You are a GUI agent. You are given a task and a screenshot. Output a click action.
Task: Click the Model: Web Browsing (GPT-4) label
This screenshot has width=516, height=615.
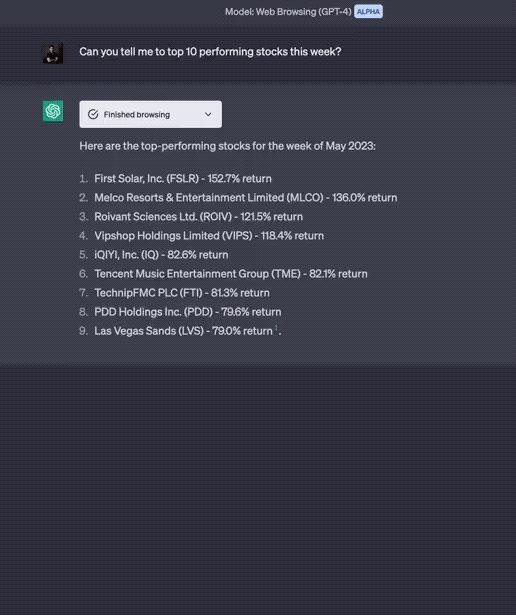pos(288,12)
